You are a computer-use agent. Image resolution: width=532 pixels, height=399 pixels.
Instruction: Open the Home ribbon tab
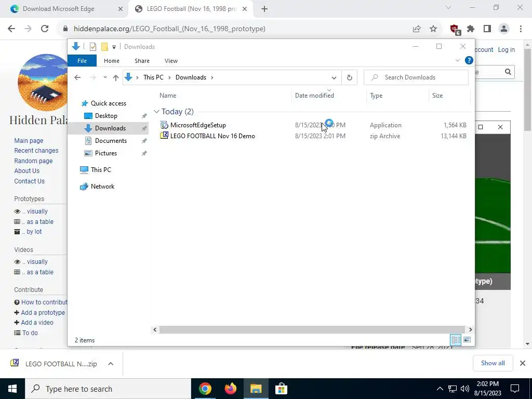[112, 61]
